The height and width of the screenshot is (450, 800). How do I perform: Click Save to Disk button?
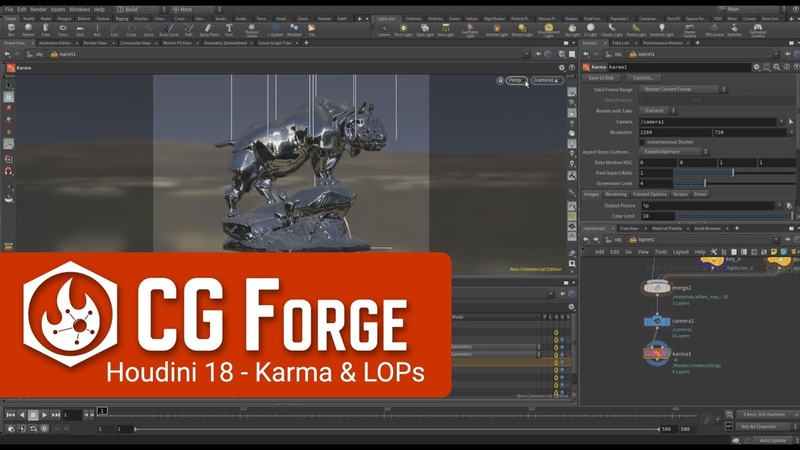[x=601, y=78]
